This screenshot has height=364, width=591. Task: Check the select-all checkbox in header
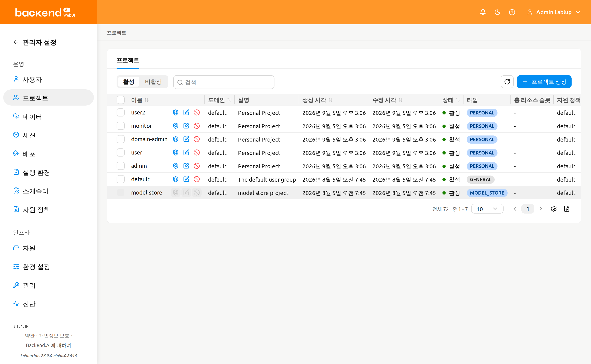(121, 100)
